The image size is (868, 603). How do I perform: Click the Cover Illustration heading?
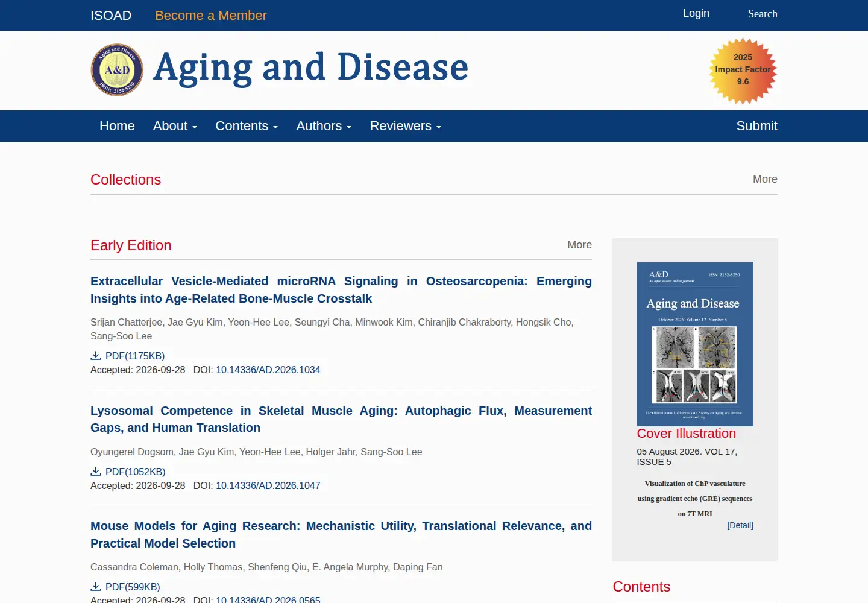(x=687, y=434)
